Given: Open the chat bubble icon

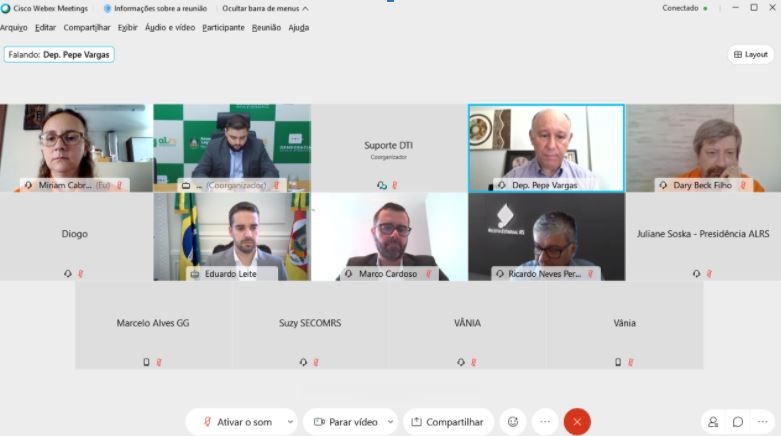Looking at the screenshot, I should pos(738,422).
